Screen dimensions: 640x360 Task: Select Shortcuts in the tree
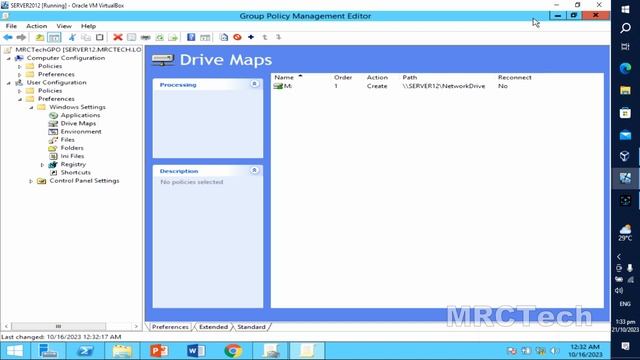pos(76,172)
